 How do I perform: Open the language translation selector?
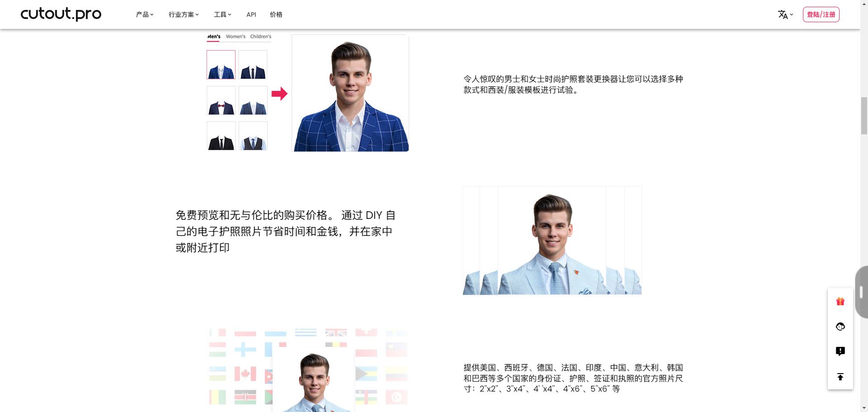[x=785, y=14]
